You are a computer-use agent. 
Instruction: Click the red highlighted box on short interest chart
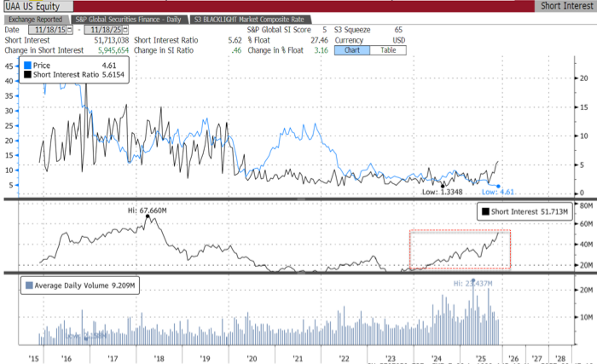(x=460, y=250)
